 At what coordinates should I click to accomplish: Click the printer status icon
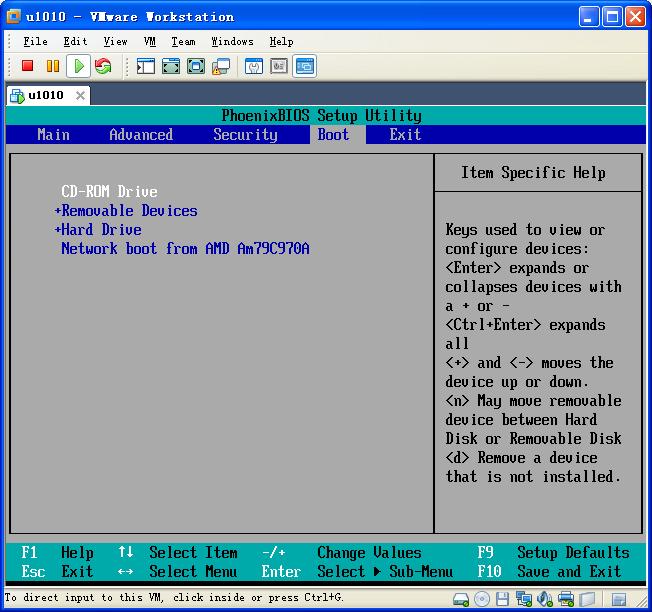click(x=566, y=599)
